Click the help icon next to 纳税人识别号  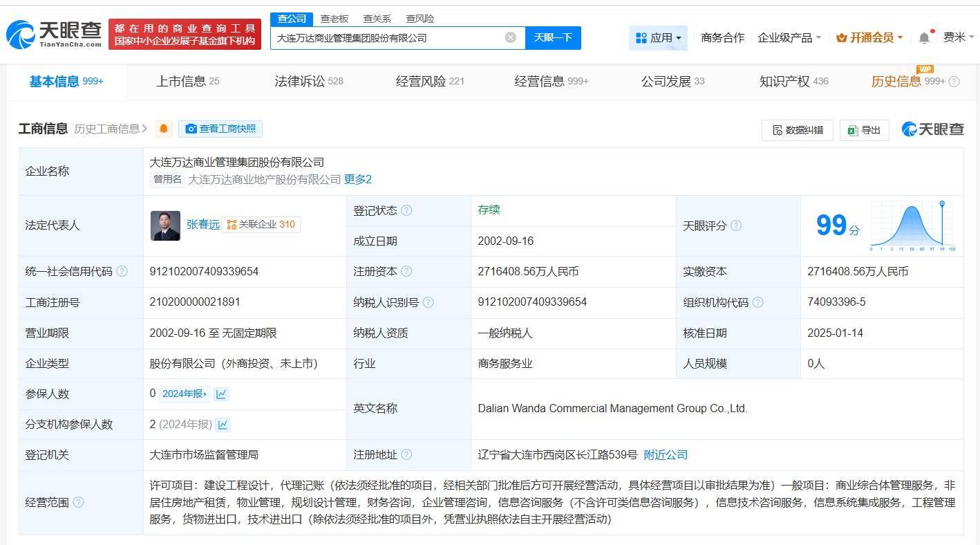coord(428,302)
